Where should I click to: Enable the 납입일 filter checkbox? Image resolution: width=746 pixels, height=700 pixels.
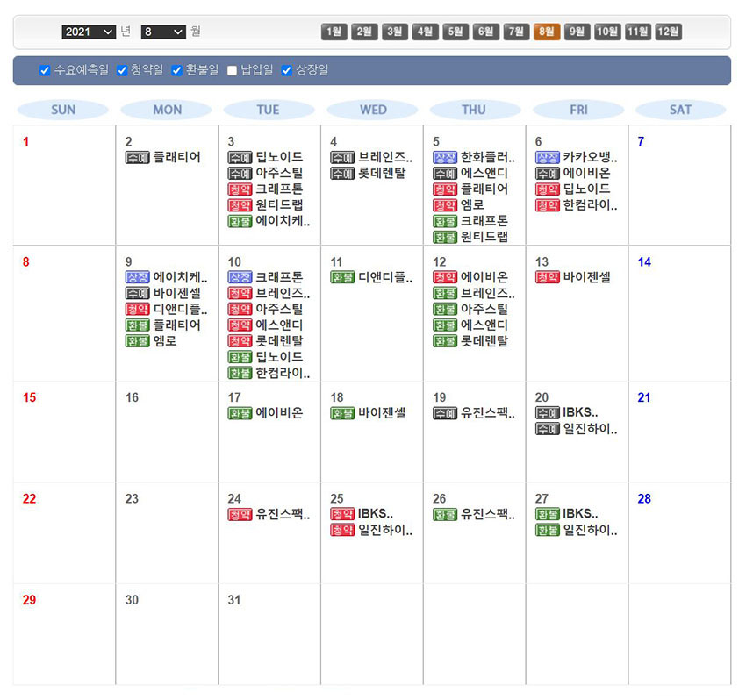pyautogui.click(x=233, y=70)
